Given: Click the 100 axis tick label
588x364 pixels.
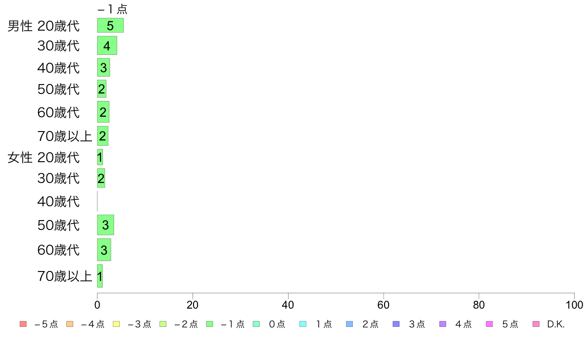Looking at the screenshot, I should 574,305.
